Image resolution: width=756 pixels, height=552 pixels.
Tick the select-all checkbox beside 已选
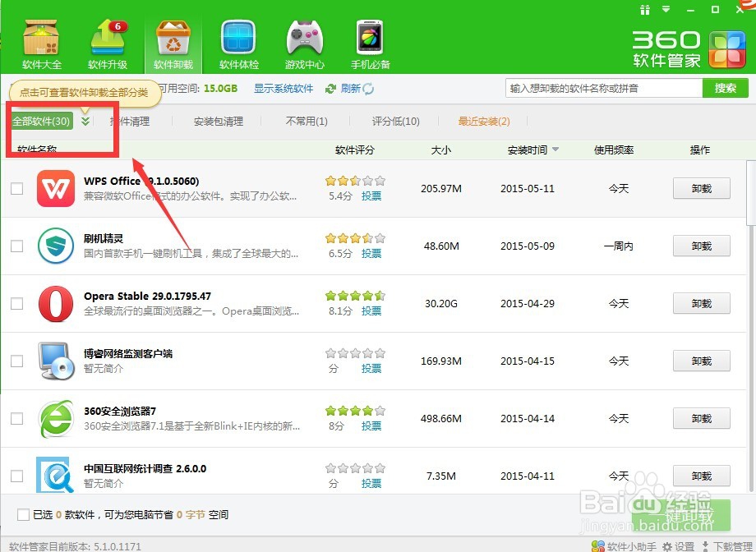(23, 514)
